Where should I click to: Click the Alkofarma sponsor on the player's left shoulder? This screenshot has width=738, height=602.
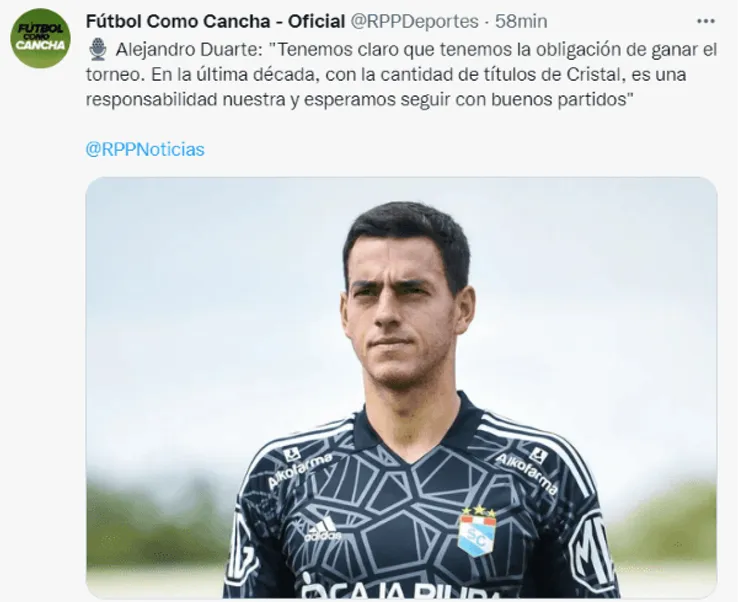click(526, 472)
